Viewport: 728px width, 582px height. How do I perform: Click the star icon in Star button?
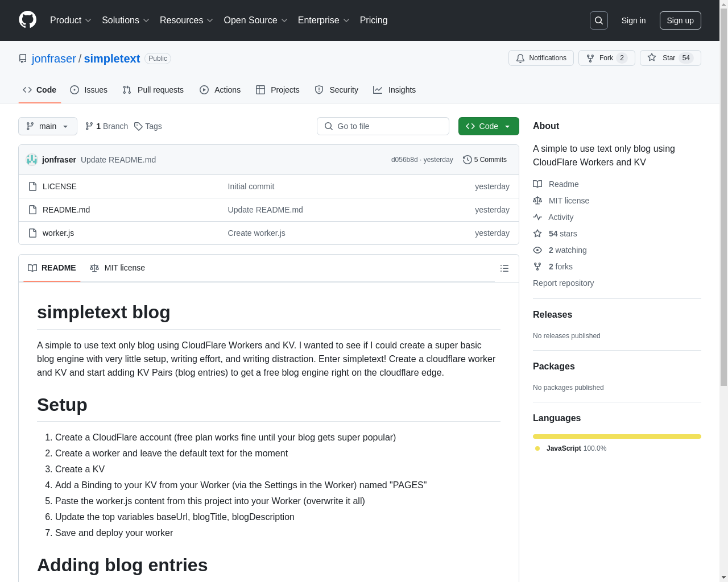pos(652,58)
